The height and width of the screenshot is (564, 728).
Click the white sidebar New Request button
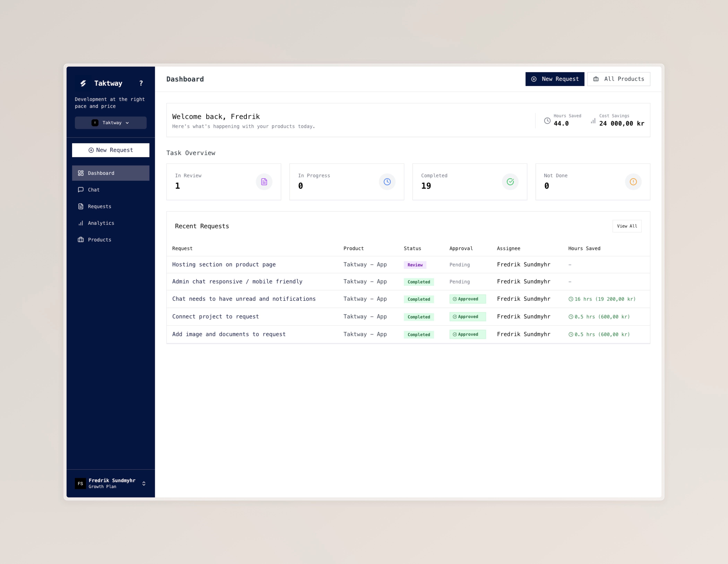point(111,150)
